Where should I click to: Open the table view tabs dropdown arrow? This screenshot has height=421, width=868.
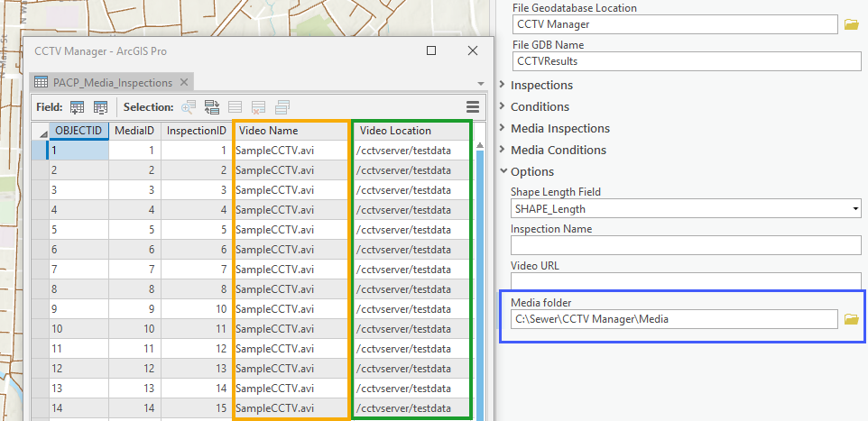coord(480,84)
